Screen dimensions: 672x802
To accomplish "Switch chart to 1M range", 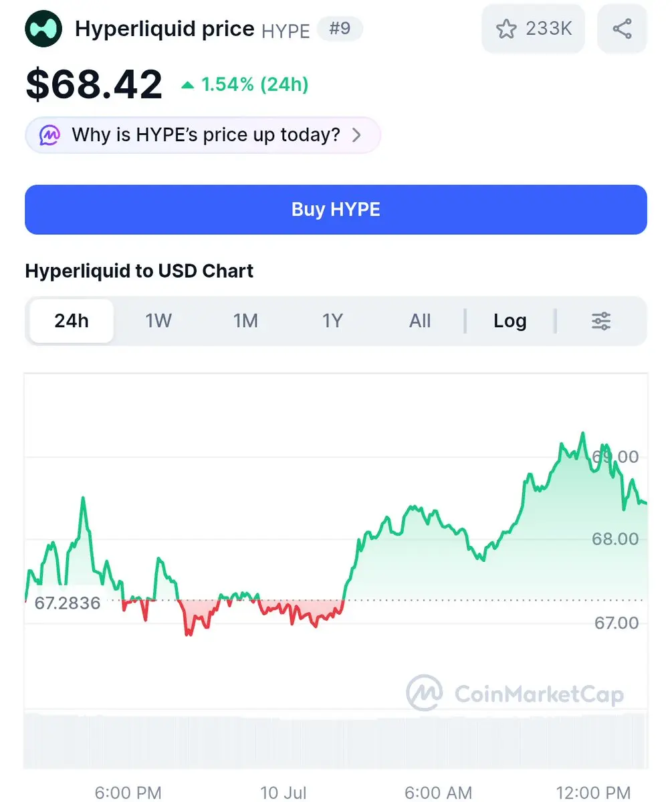I will click(245, 320).
